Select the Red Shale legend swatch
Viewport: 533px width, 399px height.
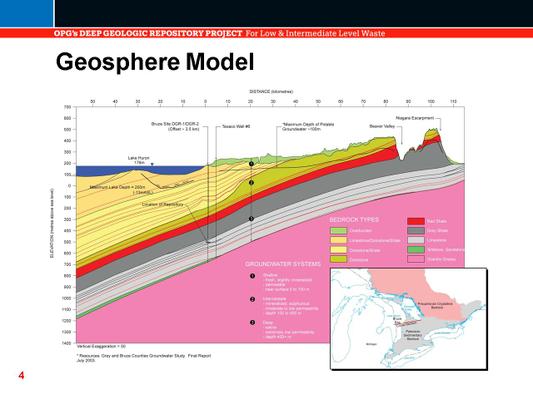click(x=416, y=221)
